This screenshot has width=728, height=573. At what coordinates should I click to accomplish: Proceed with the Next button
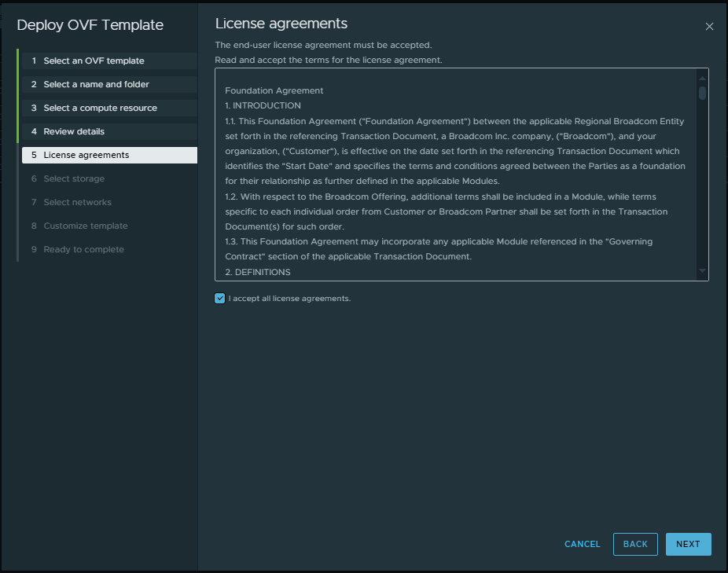(688, 544)
